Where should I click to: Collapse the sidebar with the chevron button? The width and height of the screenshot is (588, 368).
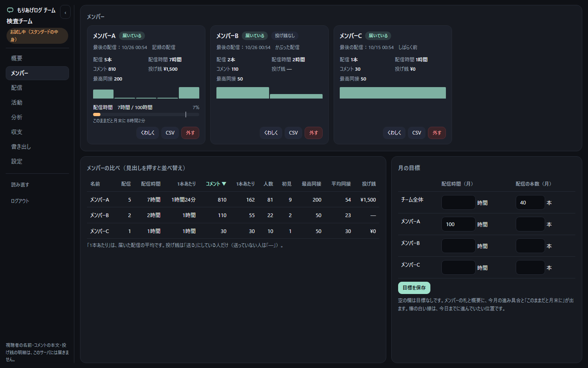pyautogui.click(x=65, y=12)
